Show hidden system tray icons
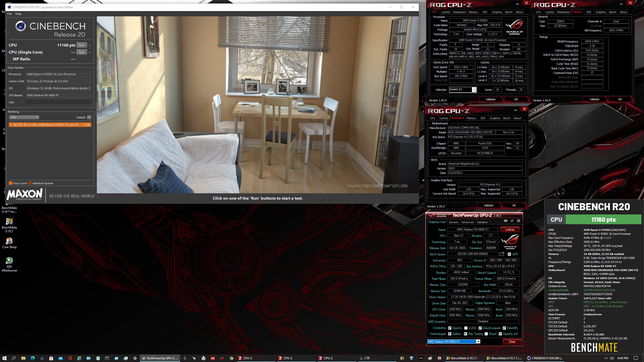The image size is (644, 362). click(x=606, y=358)
